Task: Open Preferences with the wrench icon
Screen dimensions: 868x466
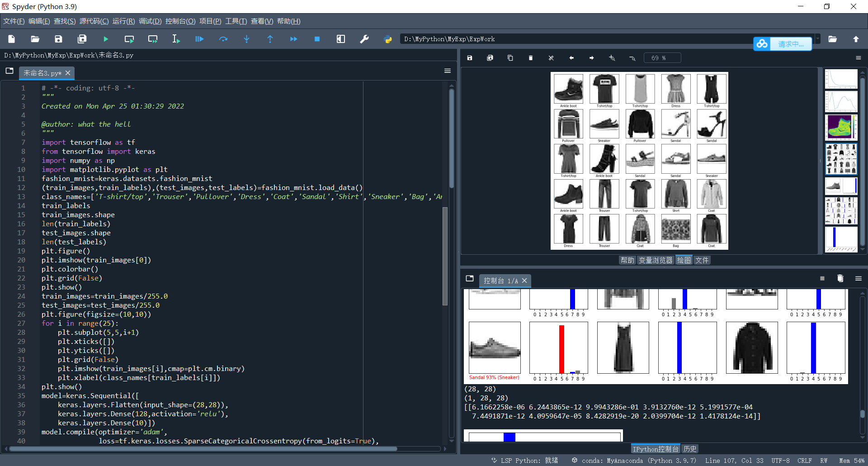Action: point(364,39)
